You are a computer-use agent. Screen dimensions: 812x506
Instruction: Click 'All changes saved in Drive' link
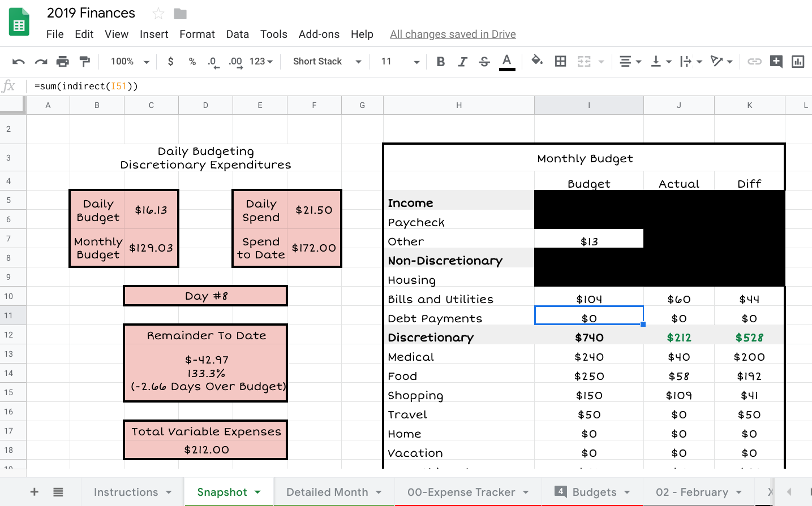pos(453,34)
